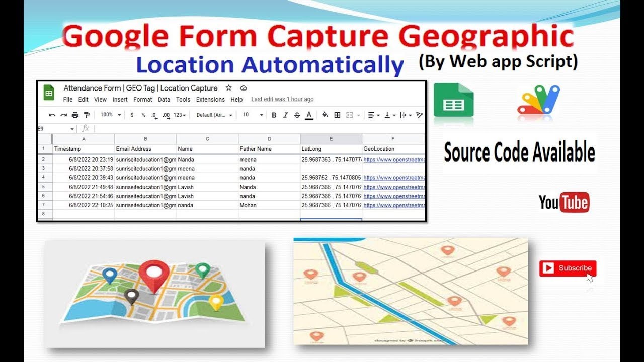Select the Mohan cell
644x362 pixels.
[x=269, y=205]
